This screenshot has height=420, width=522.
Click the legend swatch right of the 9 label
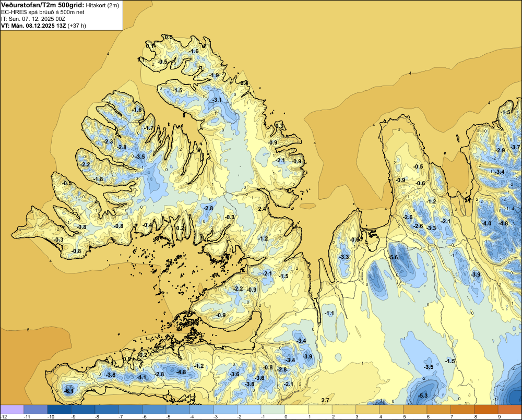(510, 409)
